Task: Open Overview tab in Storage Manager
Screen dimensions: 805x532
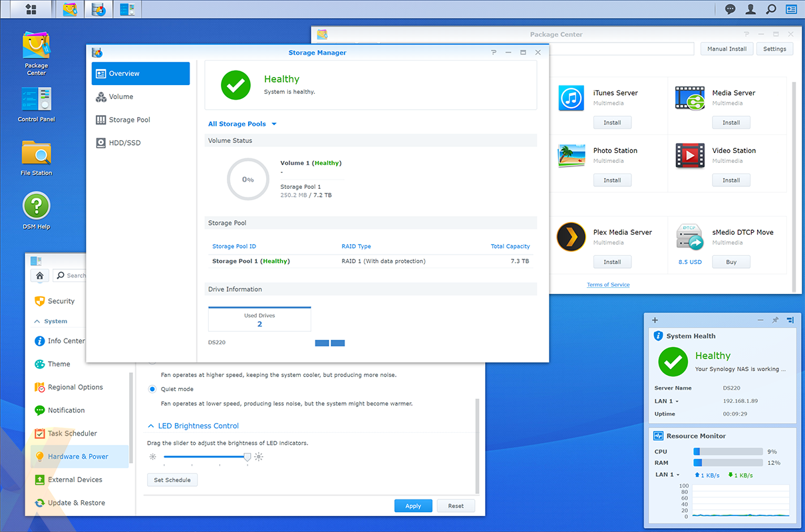Action: (x=140, y=73)
